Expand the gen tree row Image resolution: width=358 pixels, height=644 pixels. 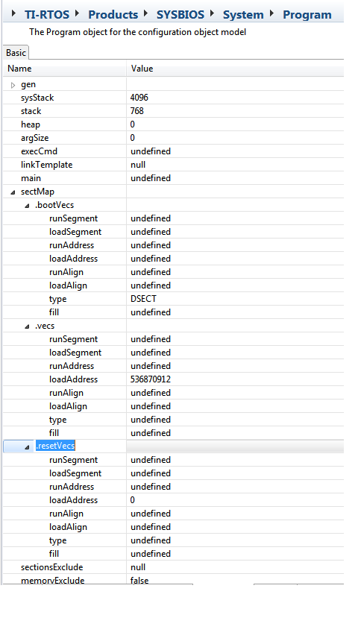(x=13, y=85)
